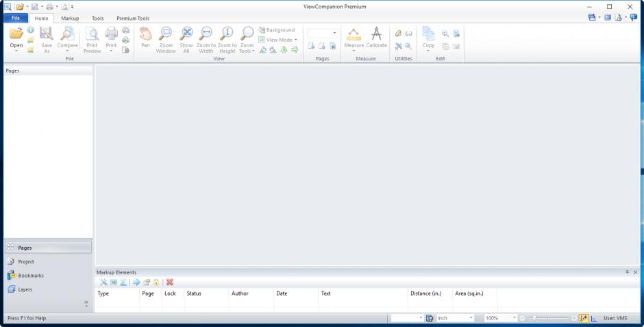
Task: Click the Status column header
Action: pyautogui.click(x=207, y=293)
